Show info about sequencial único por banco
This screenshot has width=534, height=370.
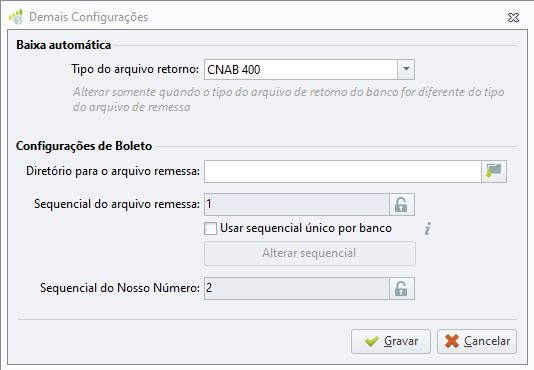tap(428, 228)
